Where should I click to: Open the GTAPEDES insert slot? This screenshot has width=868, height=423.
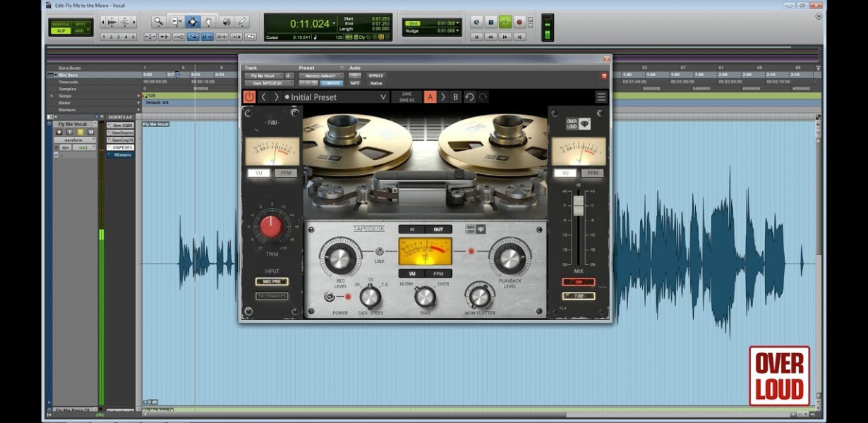click(x=120, y=147)
